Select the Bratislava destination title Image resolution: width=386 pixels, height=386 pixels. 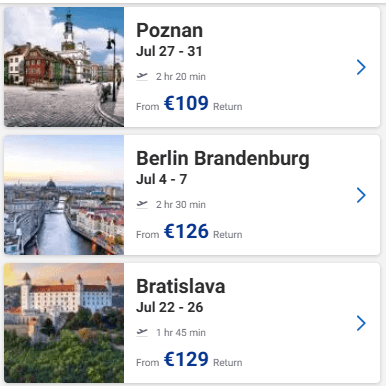coord(181,286)
